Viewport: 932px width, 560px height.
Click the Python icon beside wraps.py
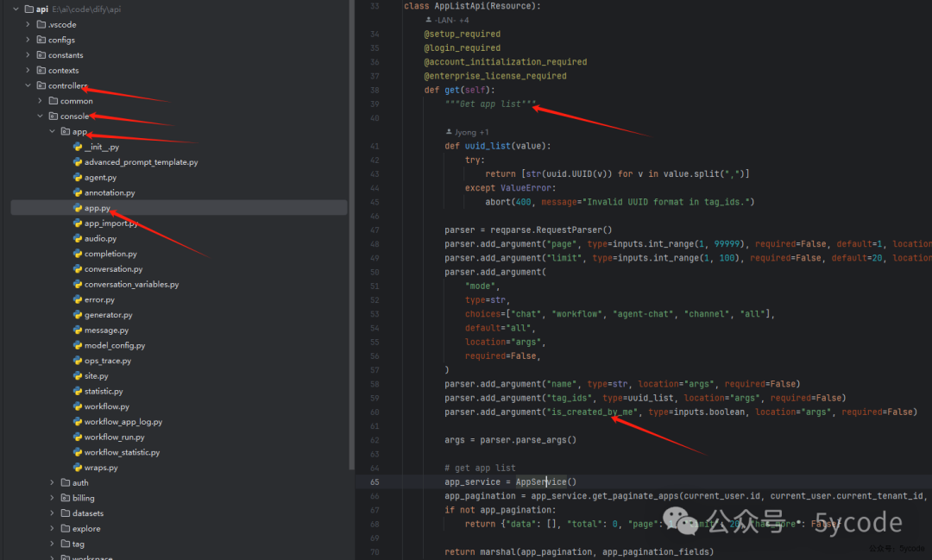pos(78,468)
